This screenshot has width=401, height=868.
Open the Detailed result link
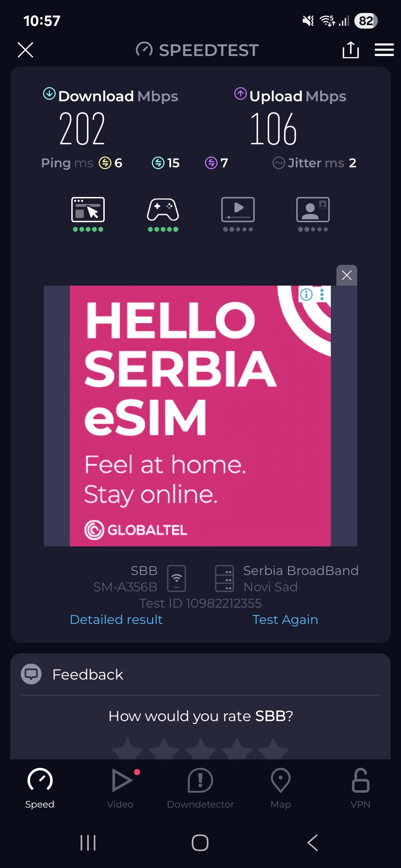pos(116,619)
